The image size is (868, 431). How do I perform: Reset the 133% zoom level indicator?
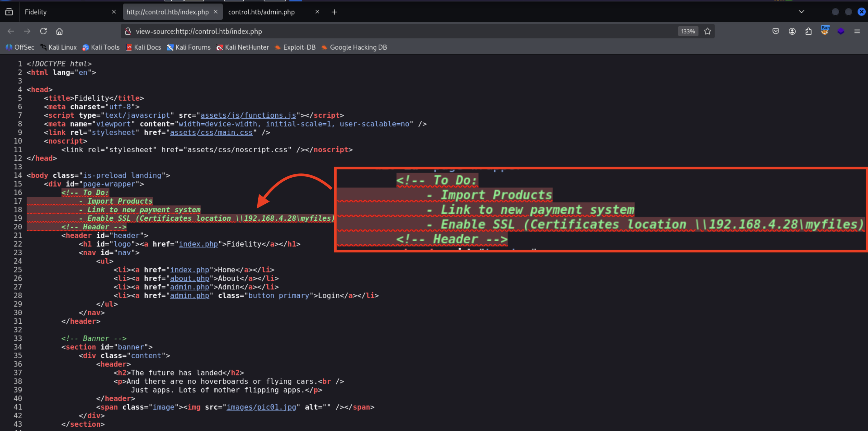tap(688, 31)
